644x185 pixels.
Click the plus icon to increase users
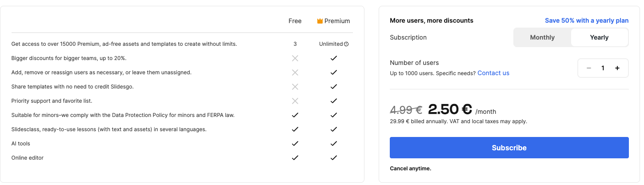[617, 68]
